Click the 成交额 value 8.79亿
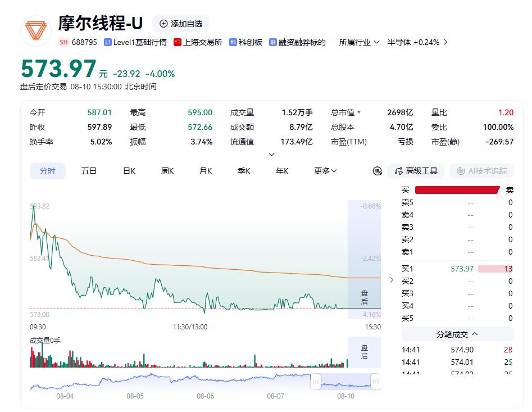The width and height of the screenshot is (532, 412). pyautogui.click(x=301, y=127)
